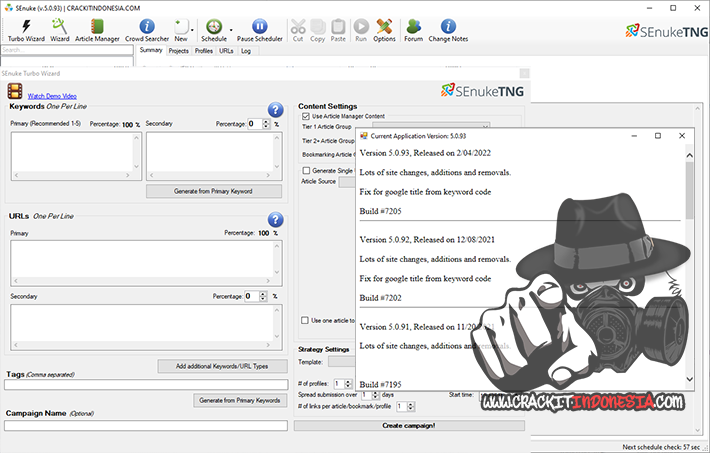Open the Article Manager
This screenshot has height=453, width=710.
(97, 30)
